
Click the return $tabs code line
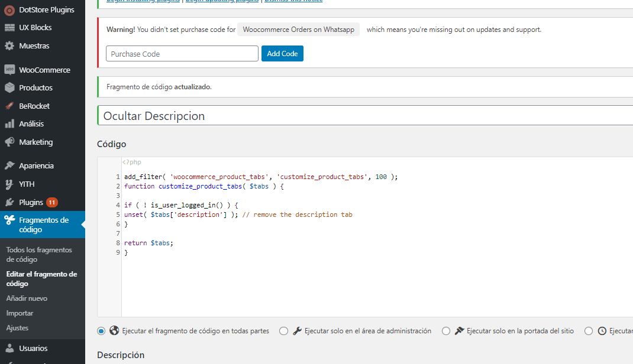tap(148, 243)
